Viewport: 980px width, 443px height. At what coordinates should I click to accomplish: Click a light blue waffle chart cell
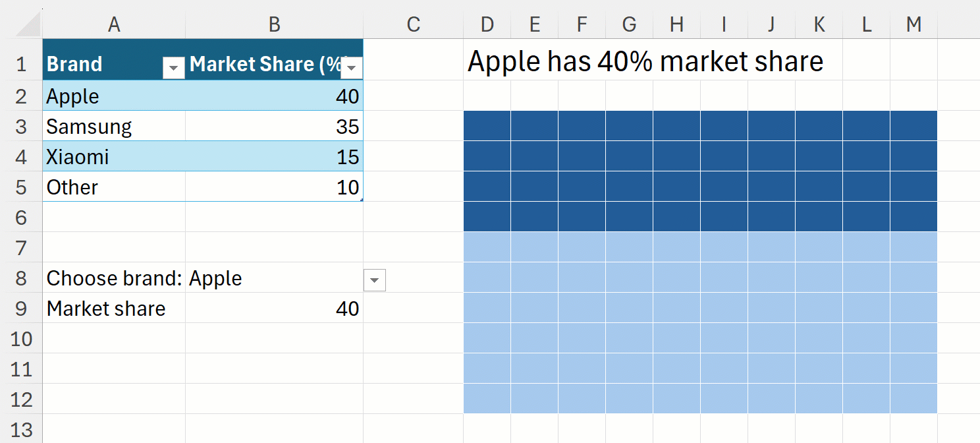pyautogui.click(x=676, y=309)
